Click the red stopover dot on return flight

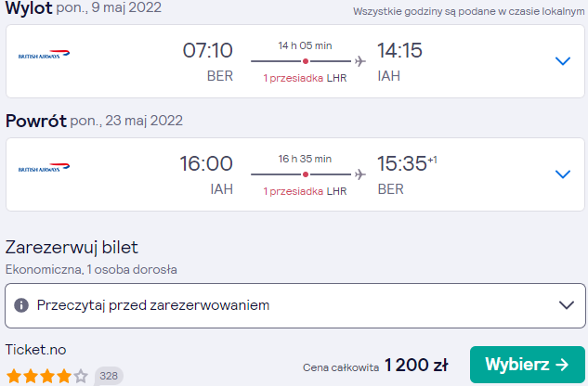[x=306, y=174]
